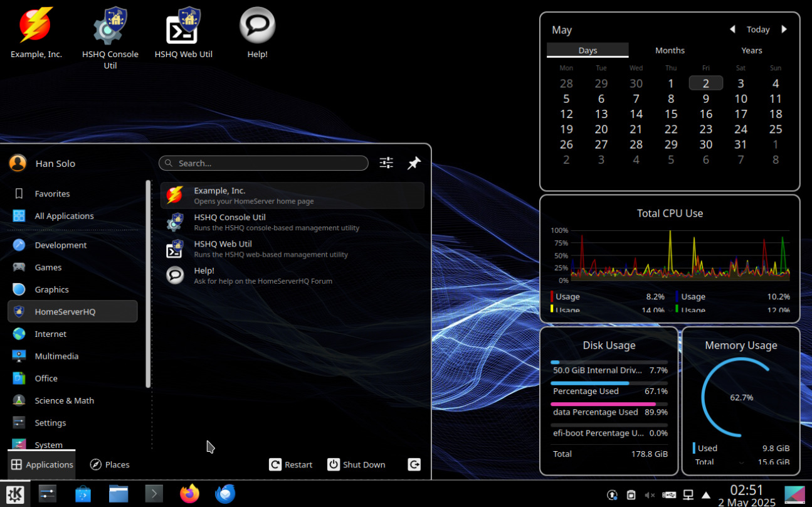Launch Thunderbird from the taskbar
This screenshot has height=507, width=812.
225,494
